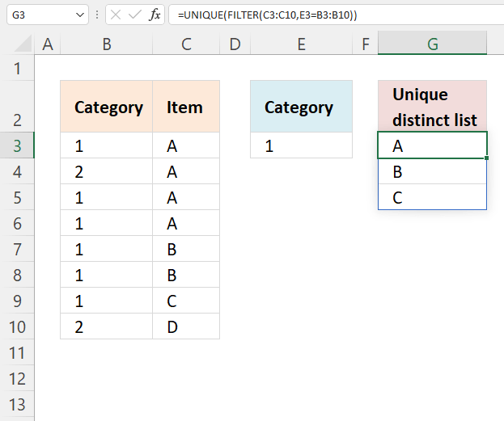The image size is (504, 421).
Task: Click cell G4 containing B
Action: click(432, 171)
